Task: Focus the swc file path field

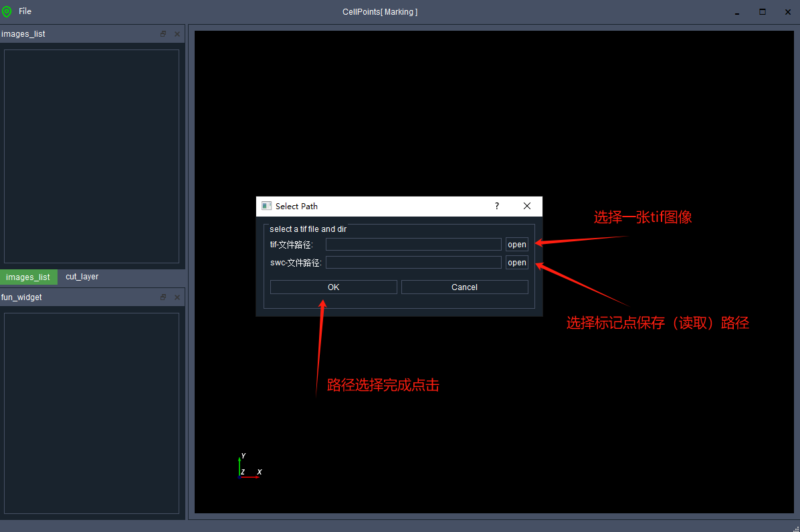Action: pos(413,263)
